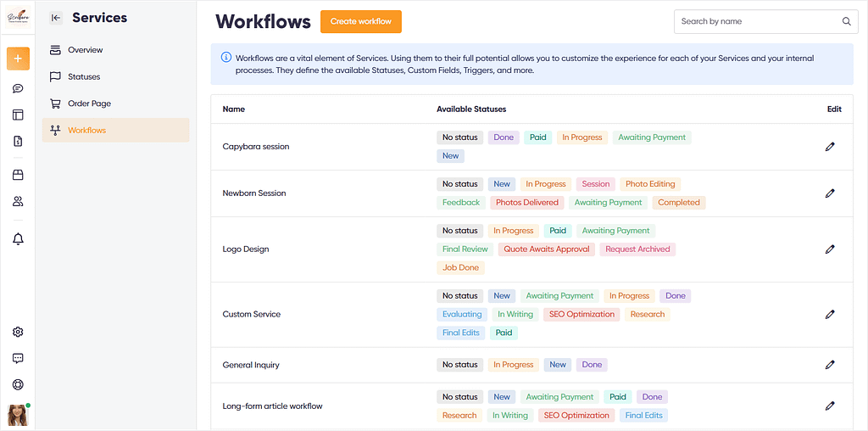This screenshot has height=431, width=868.
Task: Click the Request Archived status tag
Action: coord(637,249)
